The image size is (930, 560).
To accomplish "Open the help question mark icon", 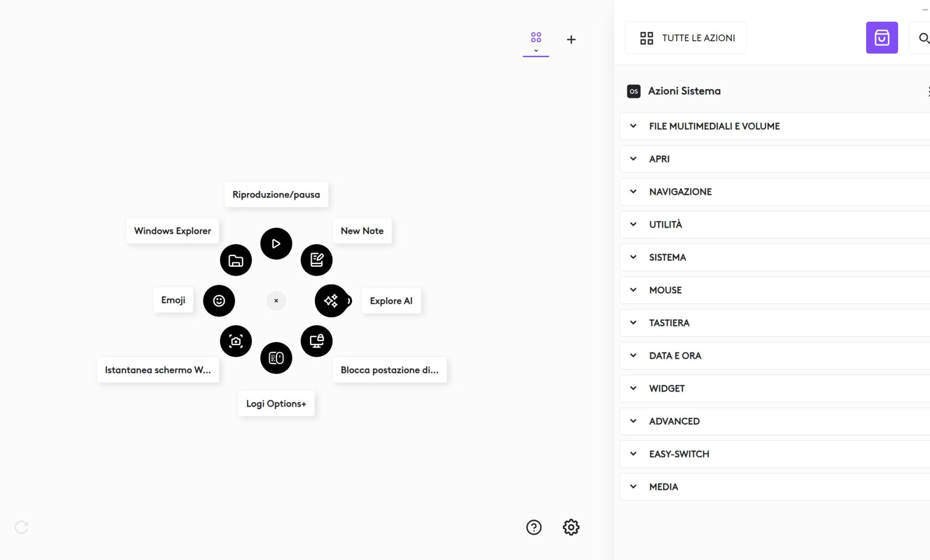I will tap(534, 527).
